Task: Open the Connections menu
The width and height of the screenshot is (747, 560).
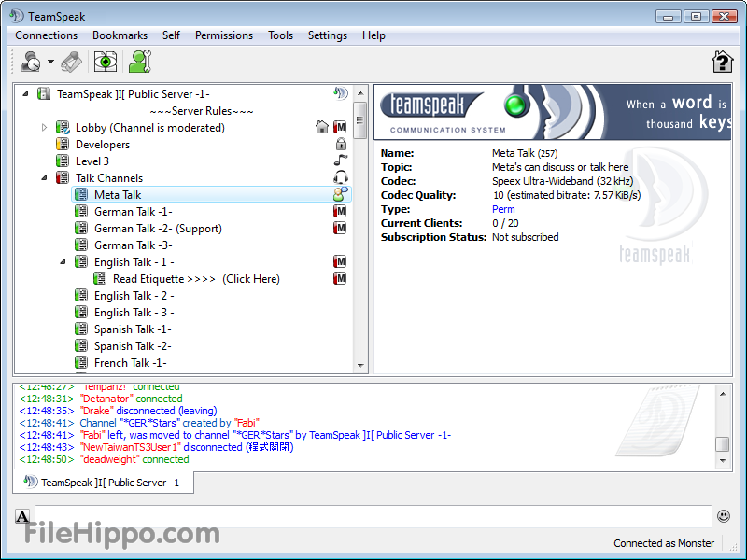Action: (46, 35)
